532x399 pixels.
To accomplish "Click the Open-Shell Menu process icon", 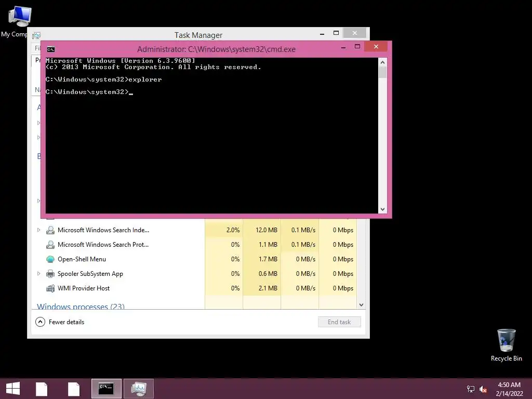I will click(x=50, y=259).
